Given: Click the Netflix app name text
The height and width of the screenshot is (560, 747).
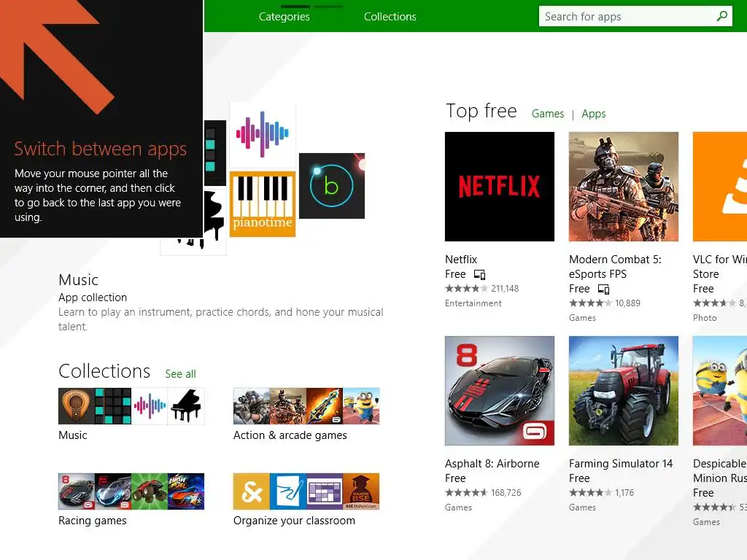Looking at the screenshot, I should [461, 260].
